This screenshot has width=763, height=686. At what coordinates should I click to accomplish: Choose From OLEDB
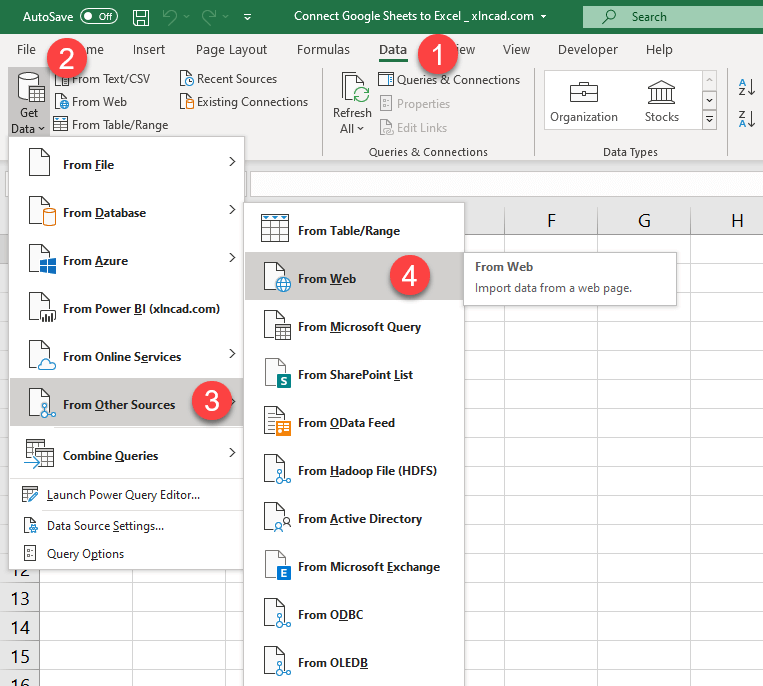click(x=354, y=662)
